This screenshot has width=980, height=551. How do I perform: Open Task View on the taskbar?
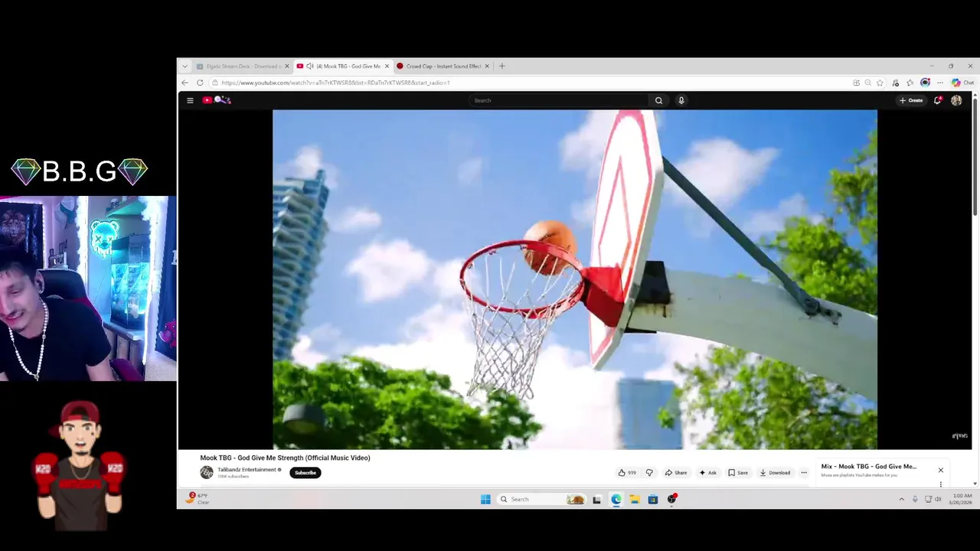pyautogui.click(x=596, y=499)
